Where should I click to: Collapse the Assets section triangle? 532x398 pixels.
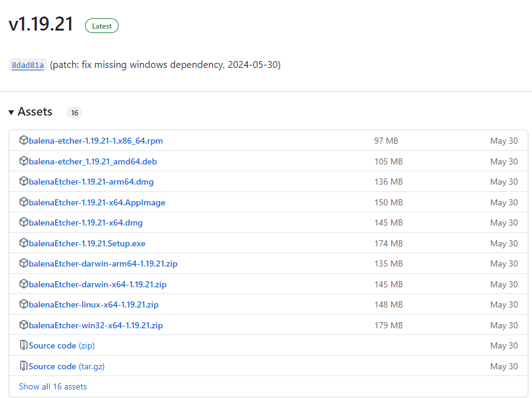11,112
